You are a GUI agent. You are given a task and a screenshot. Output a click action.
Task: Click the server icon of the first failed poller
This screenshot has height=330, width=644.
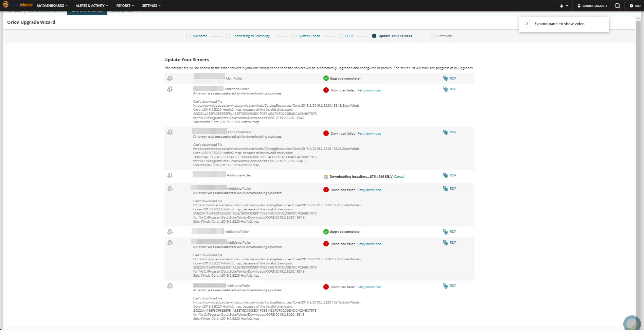pos(170,89)
